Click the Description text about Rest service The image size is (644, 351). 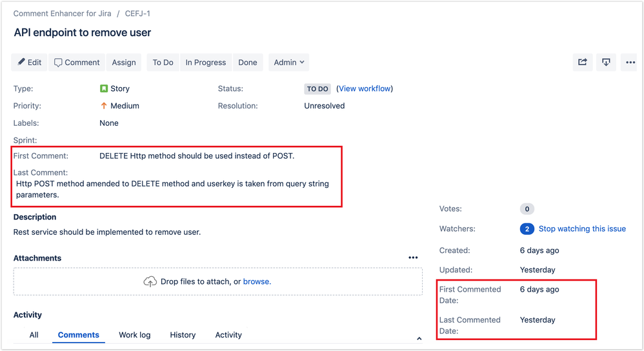click(x=107, y=232)
